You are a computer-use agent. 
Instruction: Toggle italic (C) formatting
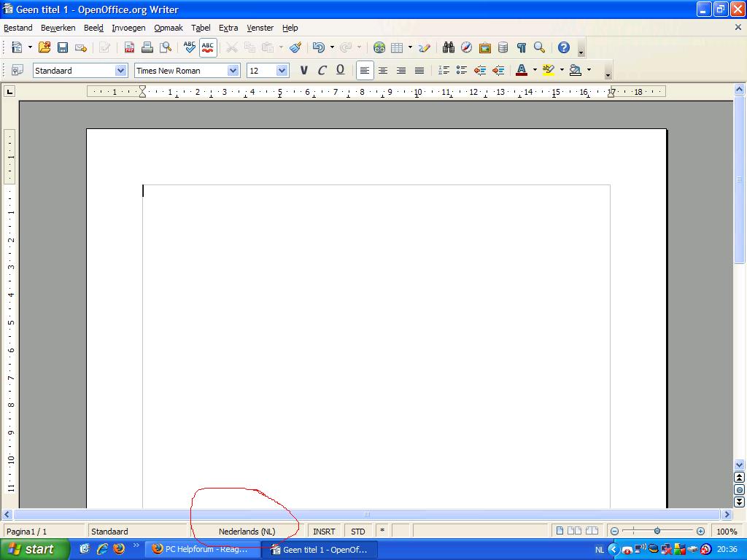[322, 71]
